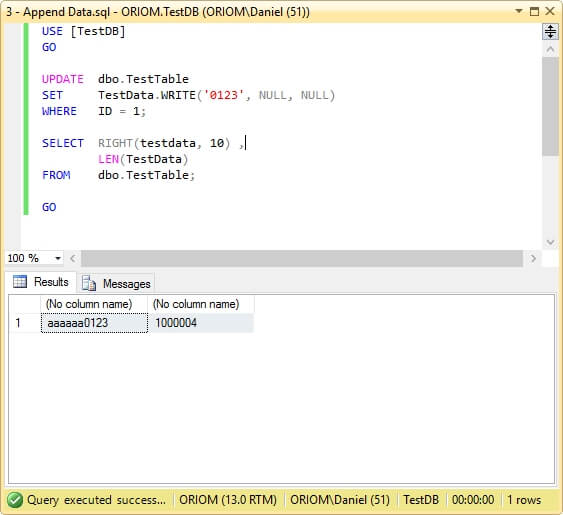Click the FROM keyword in editor
This screenshot has height=515, width=563.
pos(56,175)
